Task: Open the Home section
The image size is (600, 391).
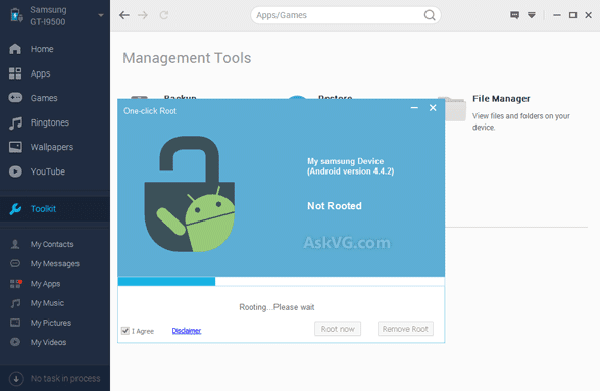Action: (42, 49)
